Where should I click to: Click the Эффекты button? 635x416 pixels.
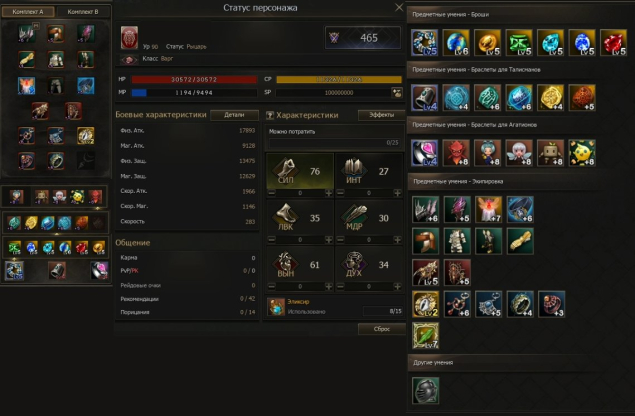click(x=381, y=115)
